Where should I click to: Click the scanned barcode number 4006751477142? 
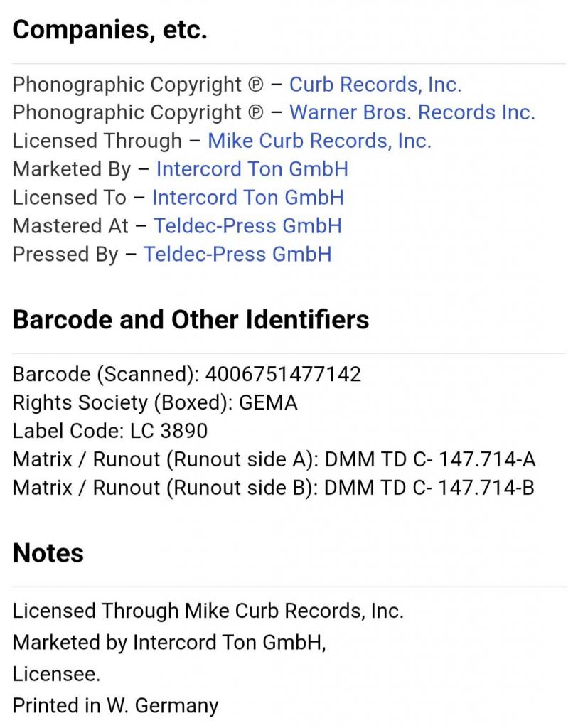tap(283, 374)
